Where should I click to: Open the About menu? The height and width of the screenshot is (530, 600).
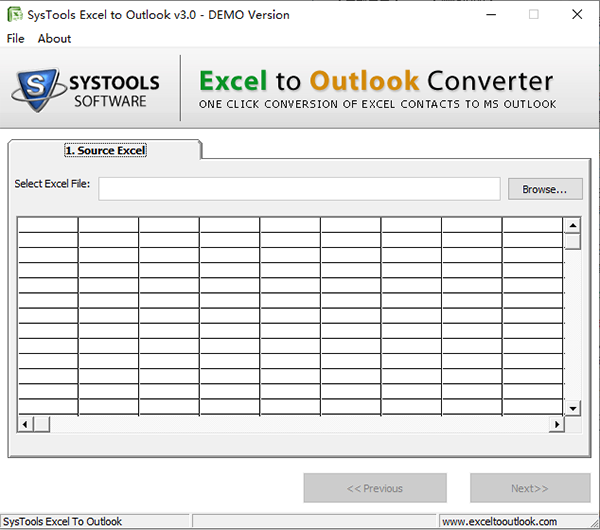[54, 39]
